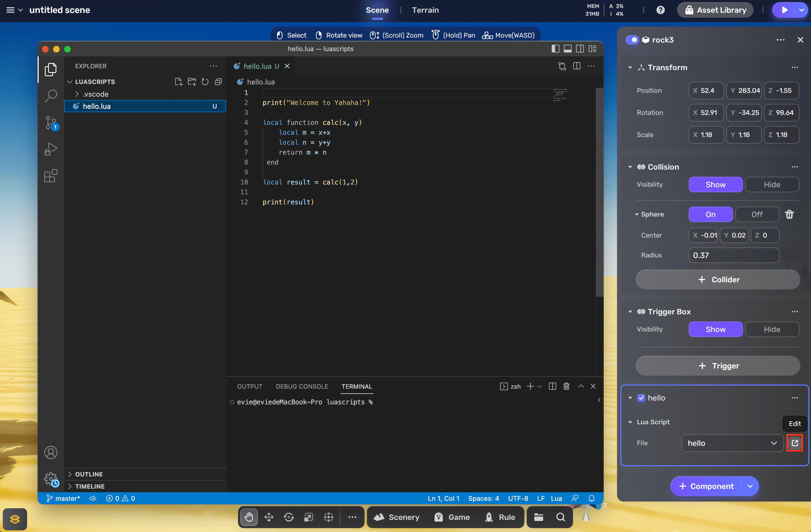Screen dimensions: 811x532
Task: Kill terminal using trash icon
Action: pyautogui.click(x=566, y=386)
